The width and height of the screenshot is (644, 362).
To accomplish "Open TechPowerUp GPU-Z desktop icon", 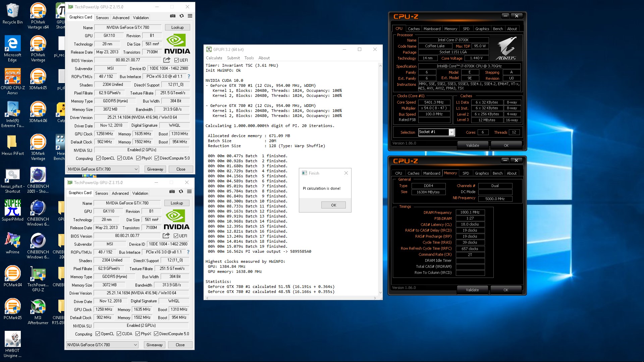I will point(38,279).
